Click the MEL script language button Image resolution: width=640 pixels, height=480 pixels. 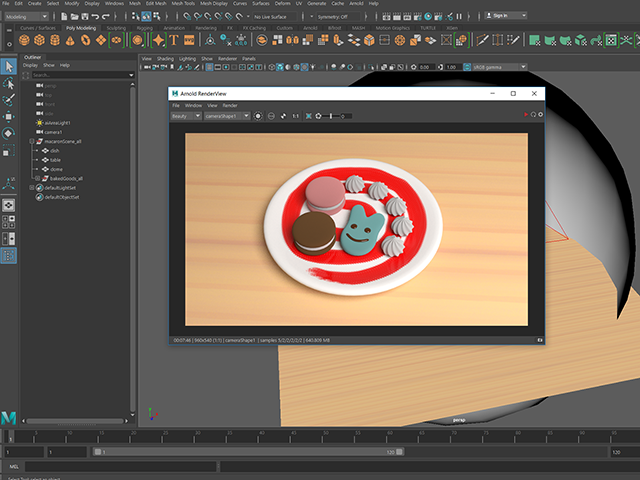14,467
